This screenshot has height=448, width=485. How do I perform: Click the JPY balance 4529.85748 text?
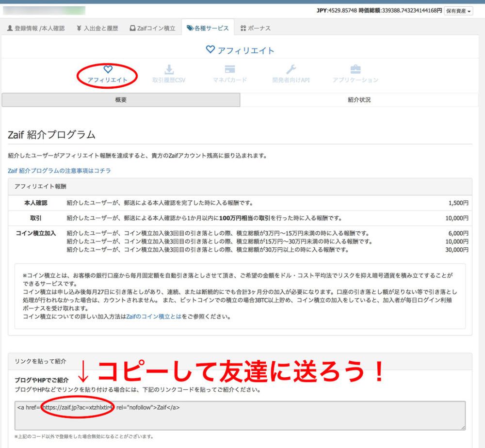tap(337, 11)
